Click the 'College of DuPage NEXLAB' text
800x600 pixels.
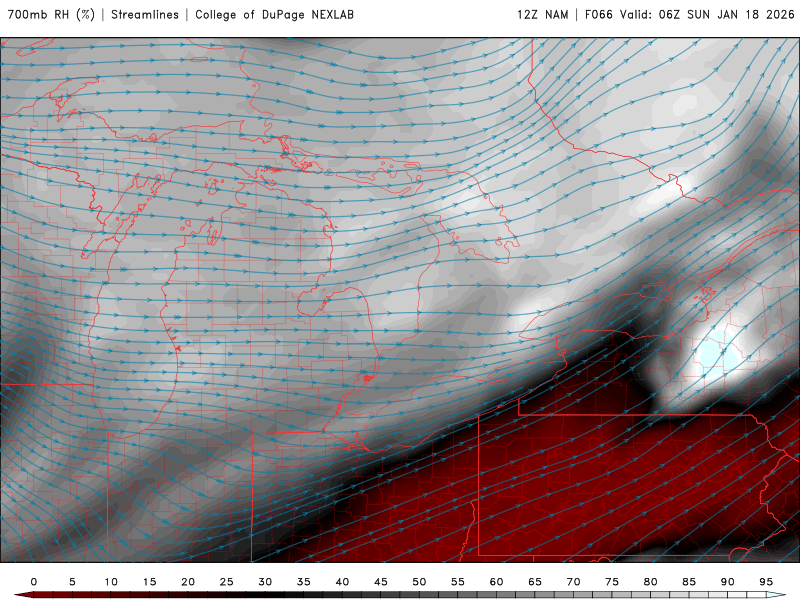click(x=274, y=15)
